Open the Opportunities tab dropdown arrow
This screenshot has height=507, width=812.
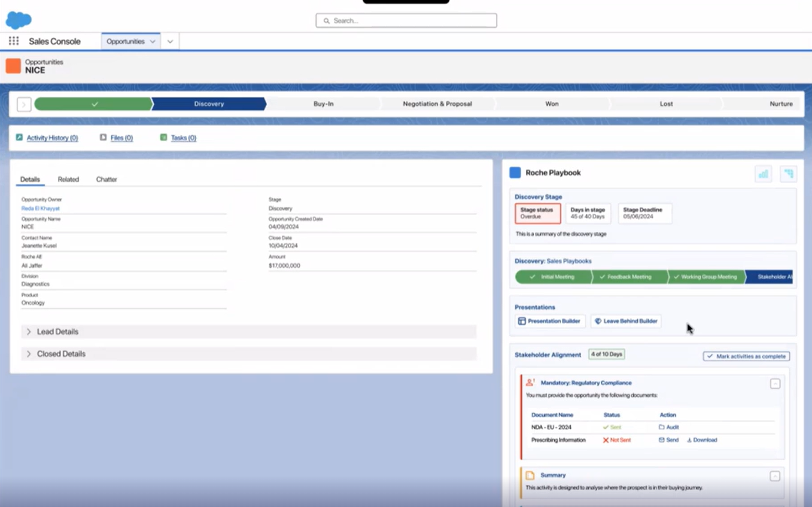click(x=153, y=42)
